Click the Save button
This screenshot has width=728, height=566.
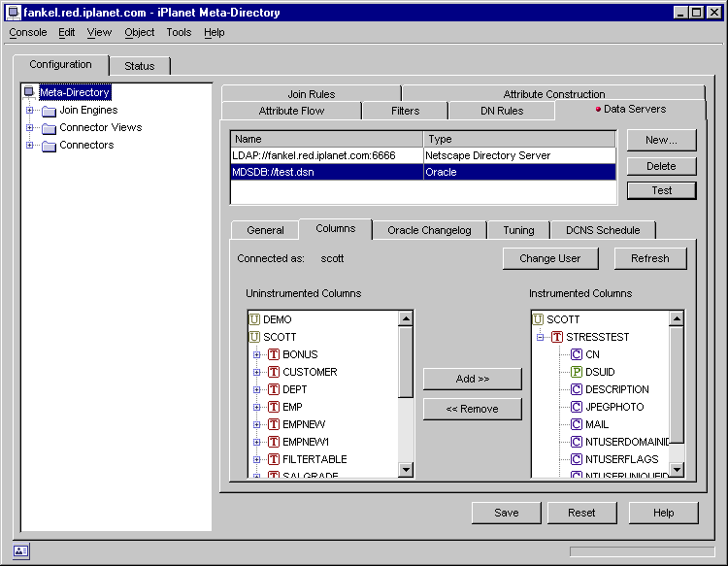(x=506, y=513)
